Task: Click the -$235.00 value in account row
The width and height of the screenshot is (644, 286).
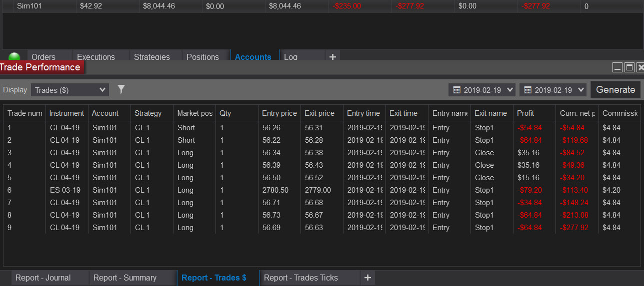Action: [x=346, y=6]
